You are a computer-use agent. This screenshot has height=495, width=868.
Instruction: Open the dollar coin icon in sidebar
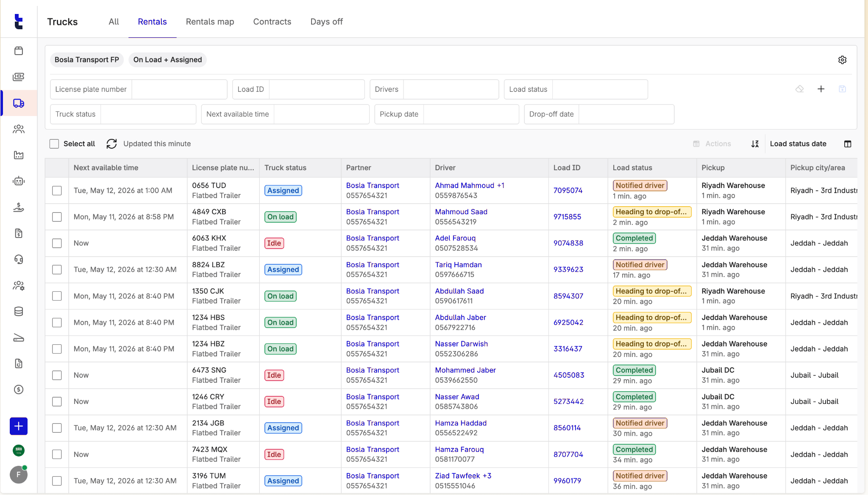pos(19,390)
